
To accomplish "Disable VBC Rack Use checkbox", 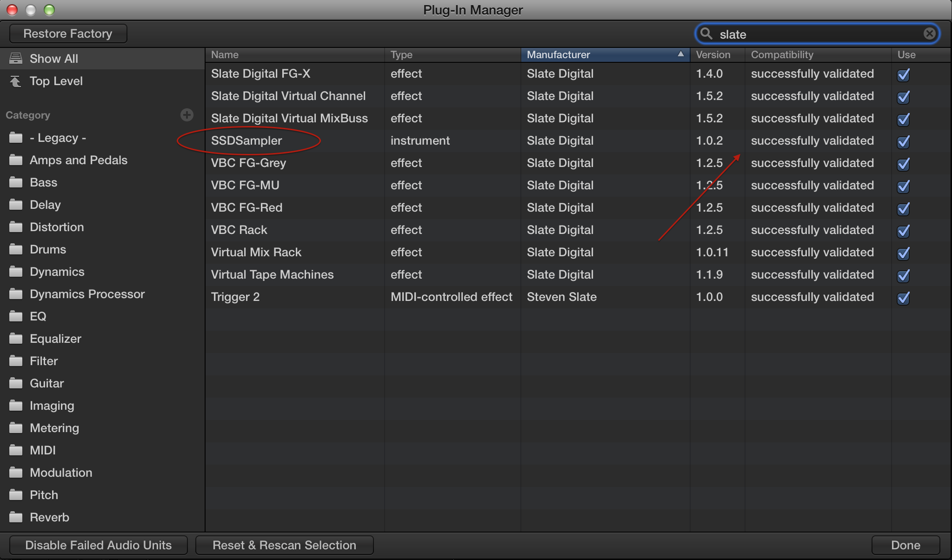I will [x=903, y=231].
